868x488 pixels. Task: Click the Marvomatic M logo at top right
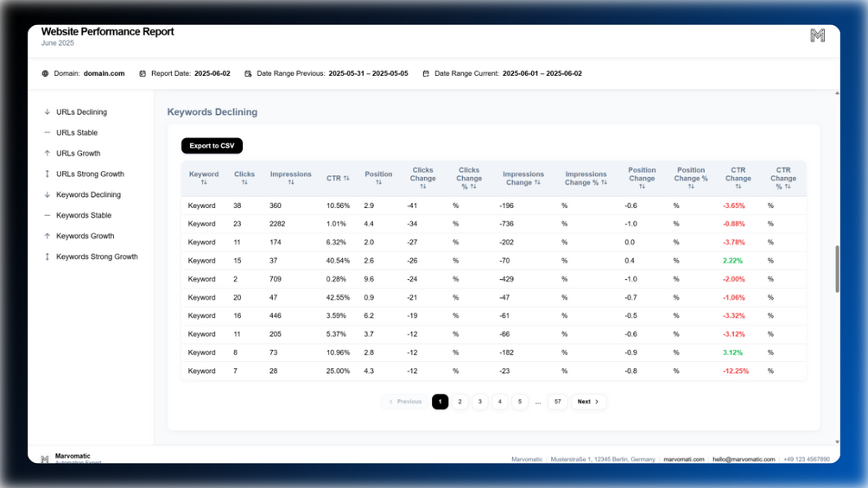click(x=818, y=35)
